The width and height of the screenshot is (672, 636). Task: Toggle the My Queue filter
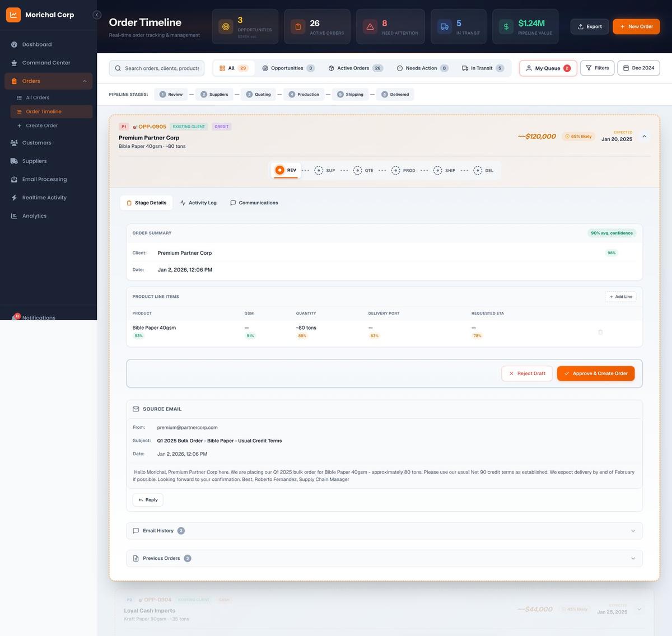coord(547,68)
